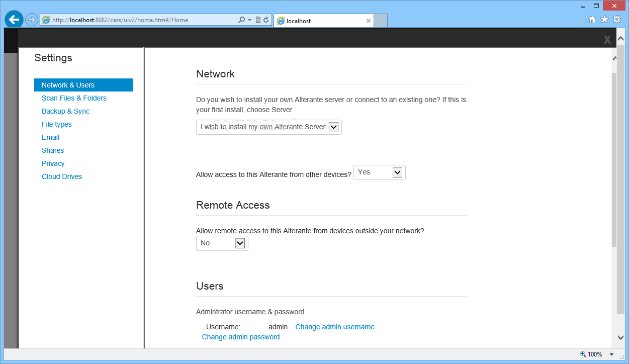Viewport: 629px width, 364px height.
Task: Open Privacy settings
Action: (x=53, y=163)
